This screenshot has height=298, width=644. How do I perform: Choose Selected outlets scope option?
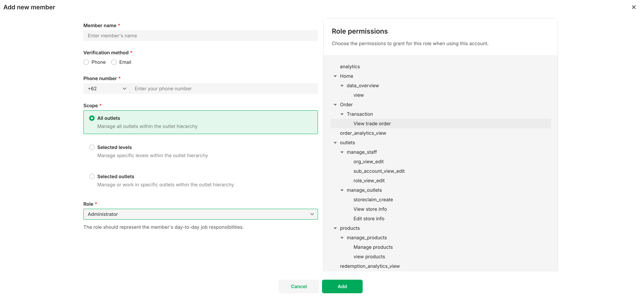[92, 176]
